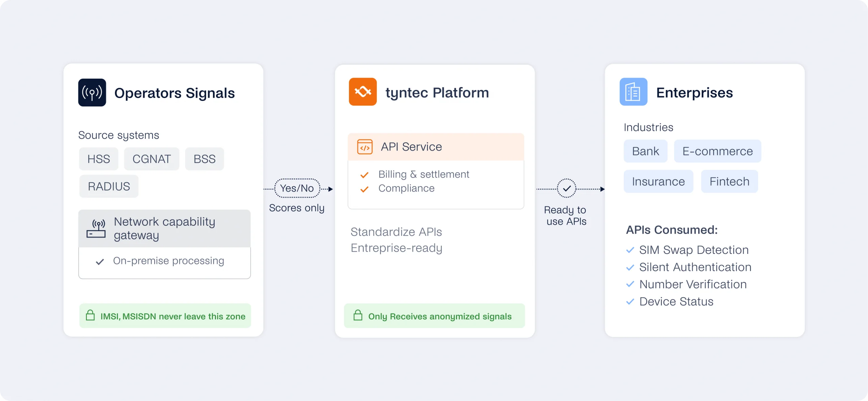Click the Yes/No dotted pill label
Viewport: 868px width, 401px height.
297,188
